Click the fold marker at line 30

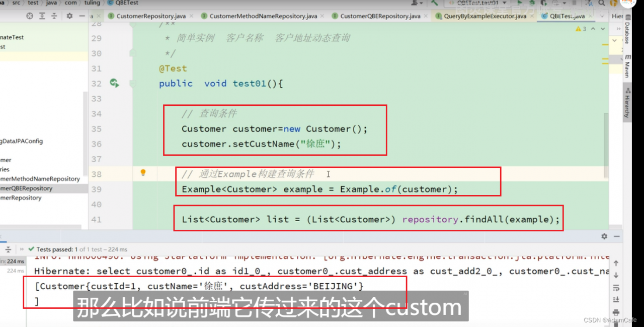pyautogui.click(x=133, y=53)
